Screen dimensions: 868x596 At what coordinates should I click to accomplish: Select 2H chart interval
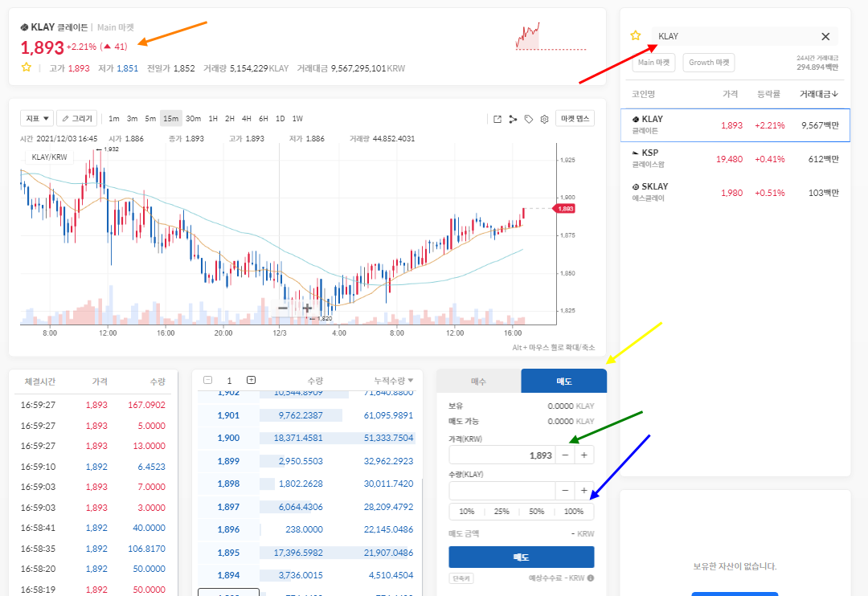tap(230, 118)
